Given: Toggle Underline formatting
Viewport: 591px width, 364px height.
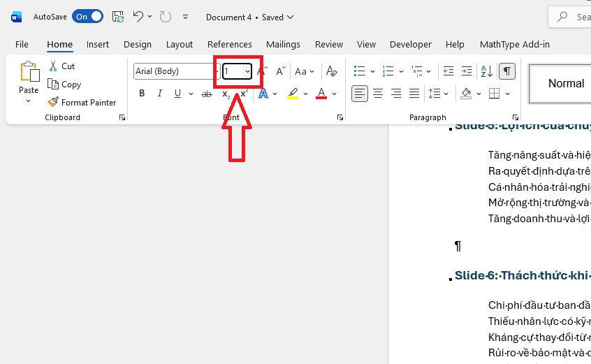Looking at the screenshot, I should [x=178, y=93].
